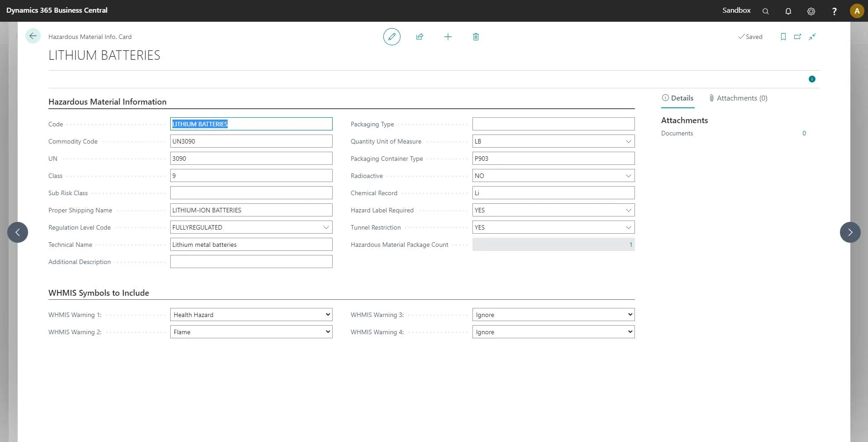Open the Quantity Unit of Measure dropdown
Image resolution: width=868 pixels, height=442 pixels.
pos(628,141)
